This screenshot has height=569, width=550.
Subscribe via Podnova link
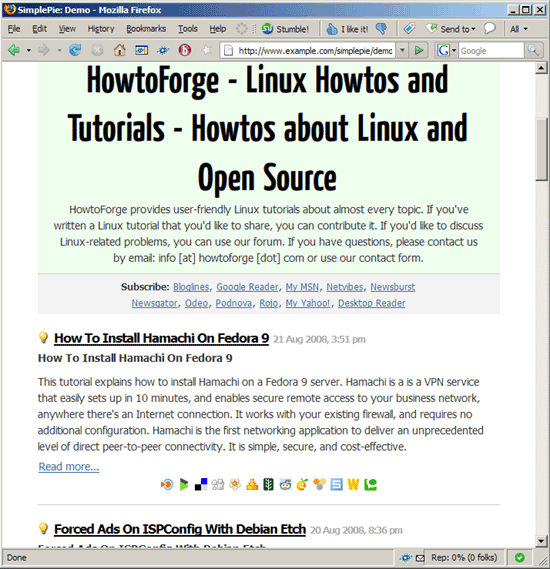click(234, 303)
